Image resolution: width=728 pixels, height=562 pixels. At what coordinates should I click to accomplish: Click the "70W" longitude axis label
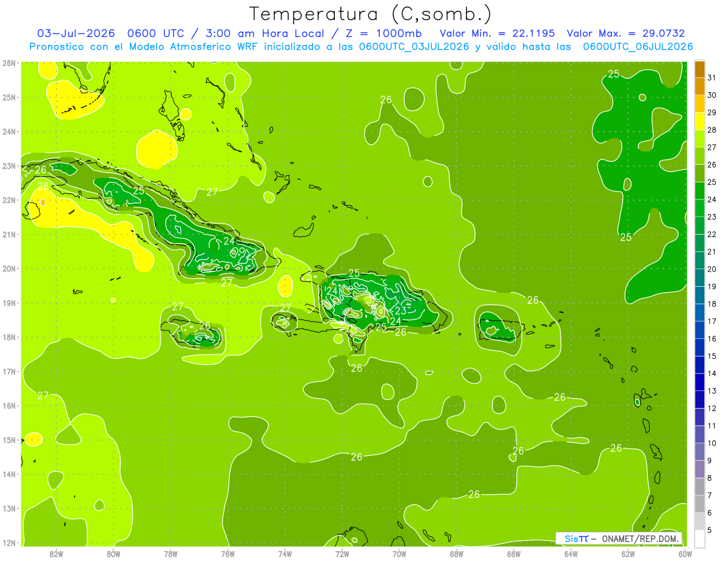(x=399, y=554)
